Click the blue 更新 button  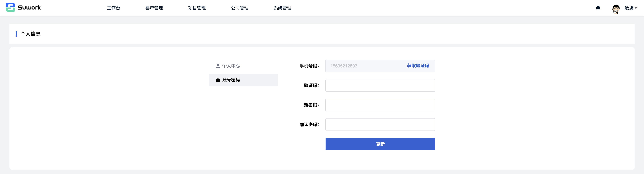click(x=380, y=144)
